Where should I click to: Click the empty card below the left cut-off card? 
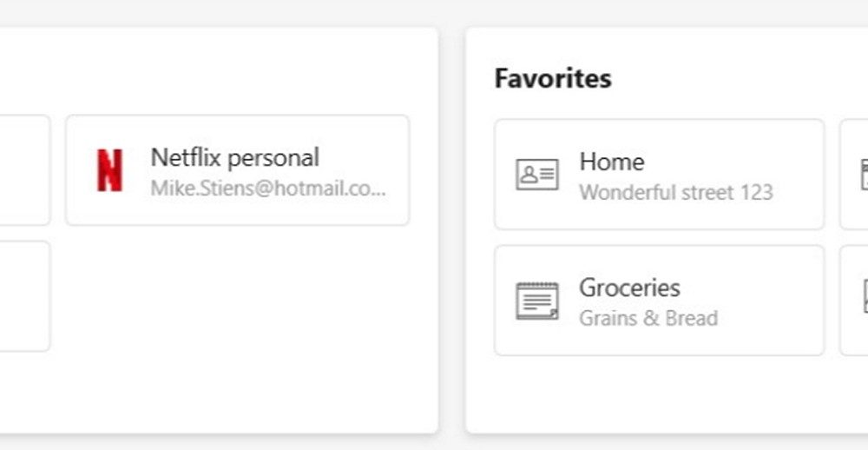click(x=24, y=296)
